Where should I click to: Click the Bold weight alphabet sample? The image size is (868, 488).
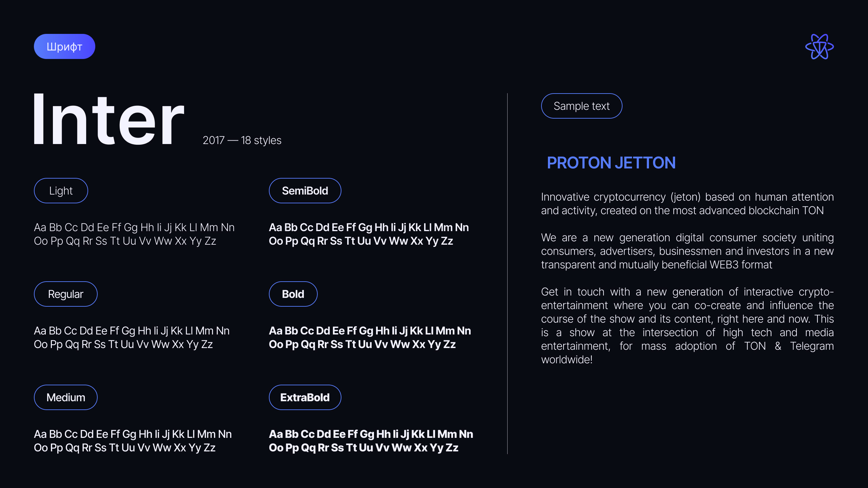[x=370, y=338]
